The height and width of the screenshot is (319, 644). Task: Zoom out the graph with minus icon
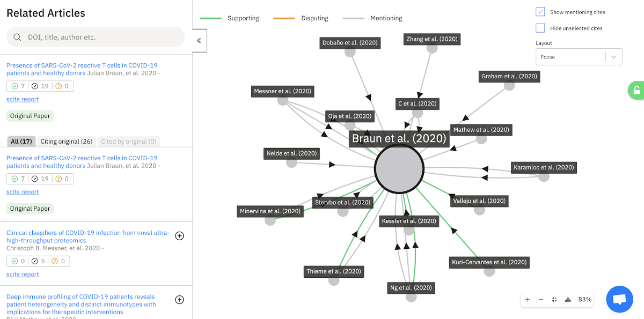[541, 300]
